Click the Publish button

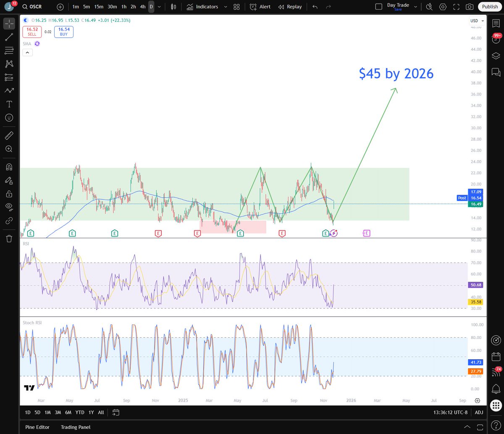(x=490, y=7)
